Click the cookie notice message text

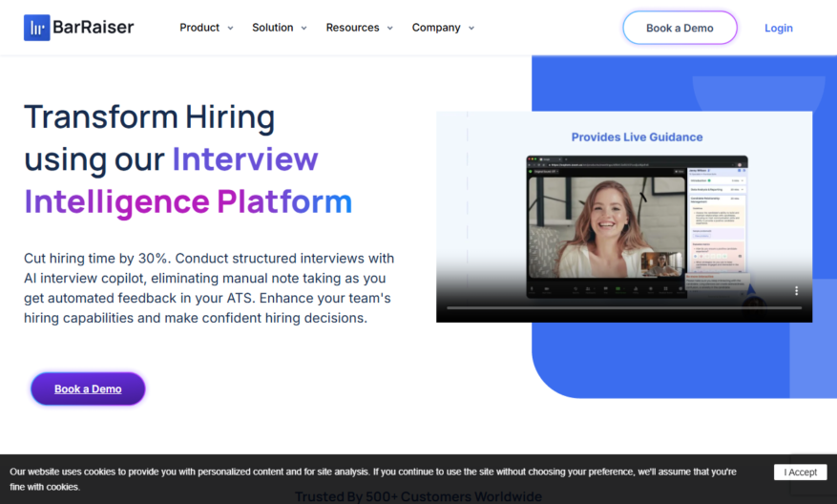click(x=372, y=479)
